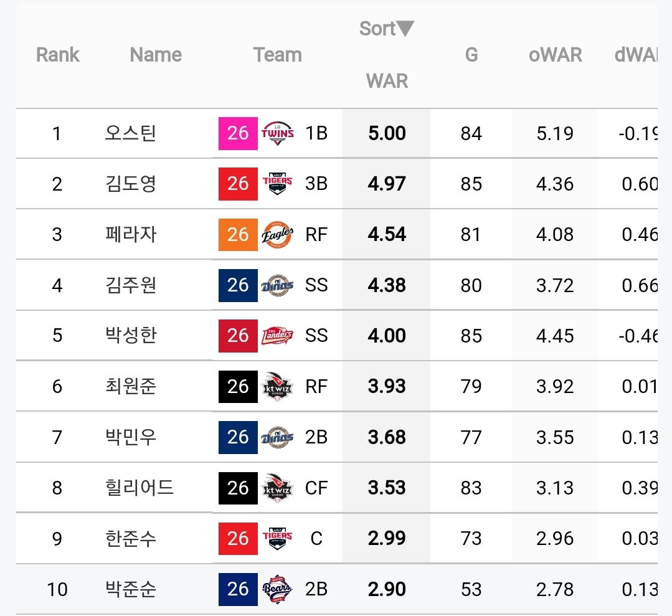Click the Name column header

(x=156, y=55)
